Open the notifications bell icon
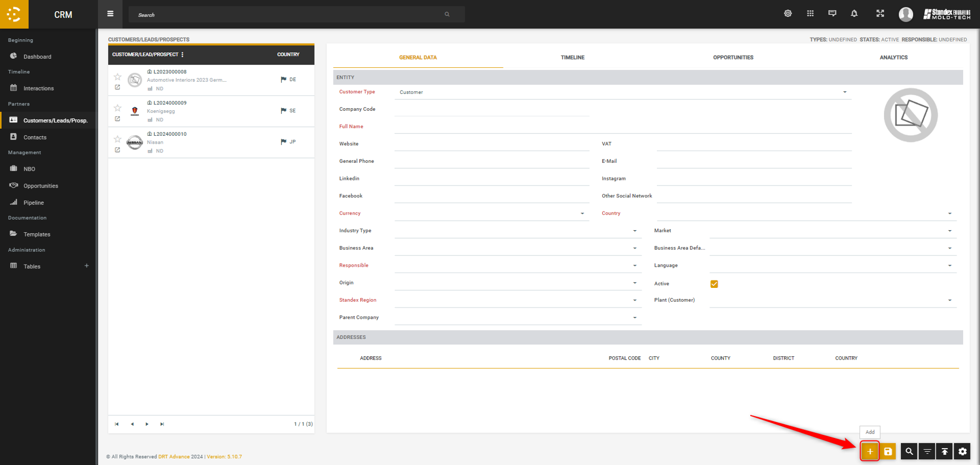The width and height of the screenshot is (980, 465). [854, 14]
